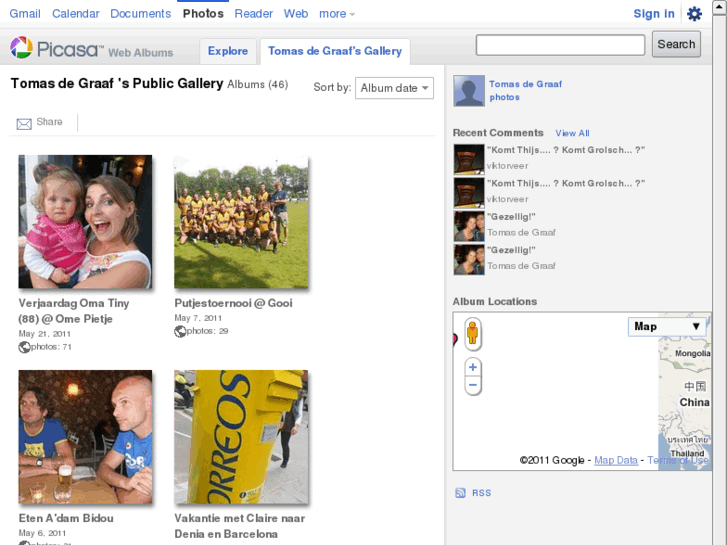The width and height of the screenshot is (727, 545).
Task: Open second Komt Thijs comment thumbnail
Action: [469, 192]
